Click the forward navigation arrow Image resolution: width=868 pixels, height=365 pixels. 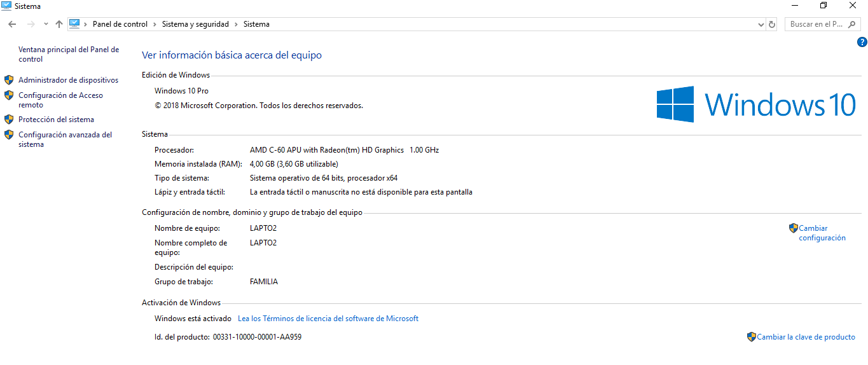coord(31,24)
